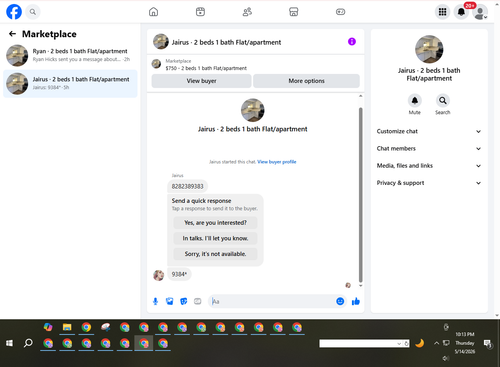Open File Explorer from the taskbar
Viewport: 500px width, 367px height.
pyautogui.click(x=67, y=327)
